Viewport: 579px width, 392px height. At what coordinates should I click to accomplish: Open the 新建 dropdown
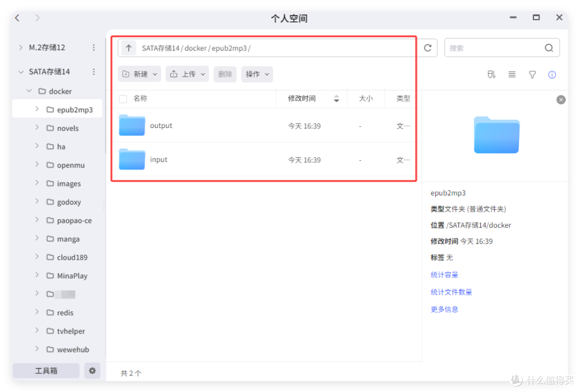[139, 74]
